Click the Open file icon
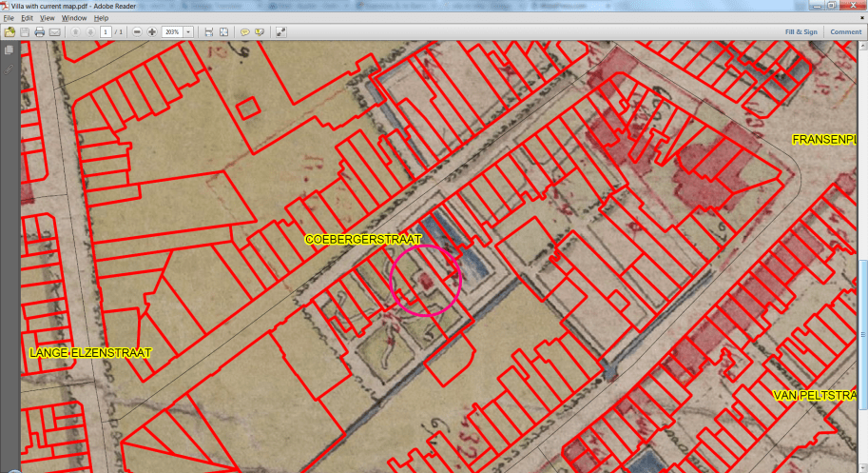The width and height of the screenshot is (868, 473). (x=10, y=31)
